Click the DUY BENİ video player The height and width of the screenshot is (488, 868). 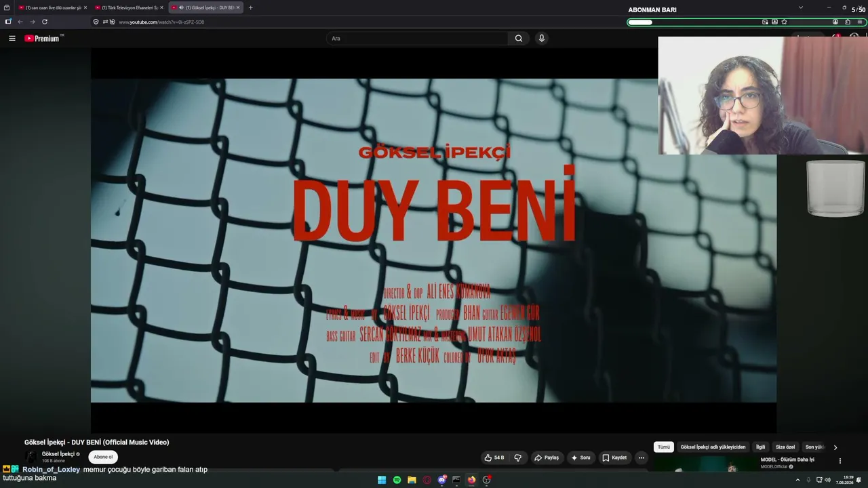coord(434,241)
